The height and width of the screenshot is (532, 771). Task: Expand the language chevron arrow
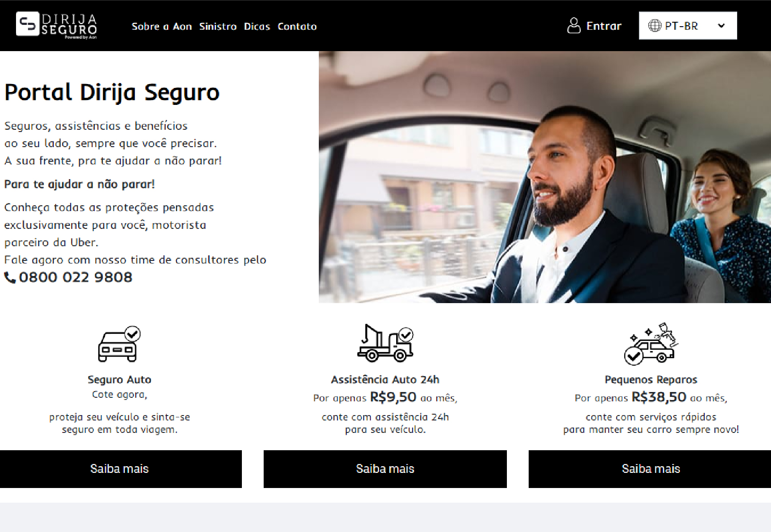click(x=721, y=26)
